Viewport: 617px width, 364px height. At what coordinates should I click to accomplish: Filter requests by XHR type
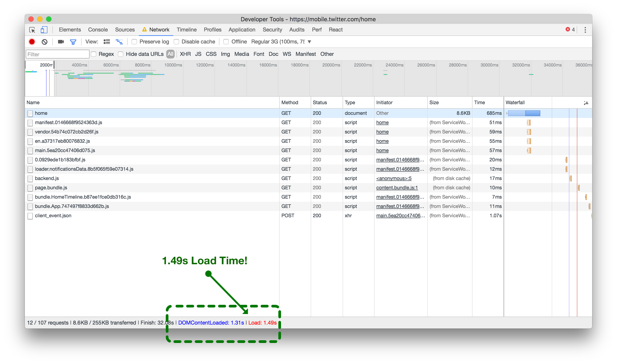pyautogui.click(x=185, y=54)
